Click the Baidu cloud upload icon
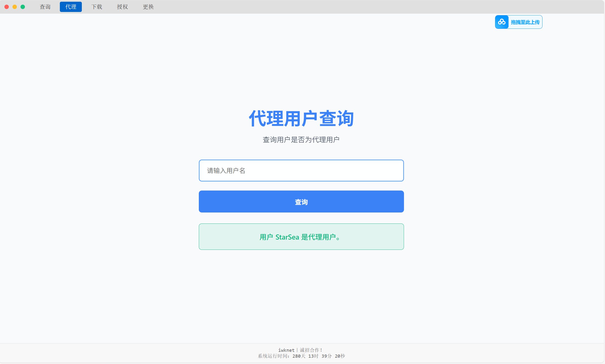This screenshot has height=364, width=605. point(502,22)
